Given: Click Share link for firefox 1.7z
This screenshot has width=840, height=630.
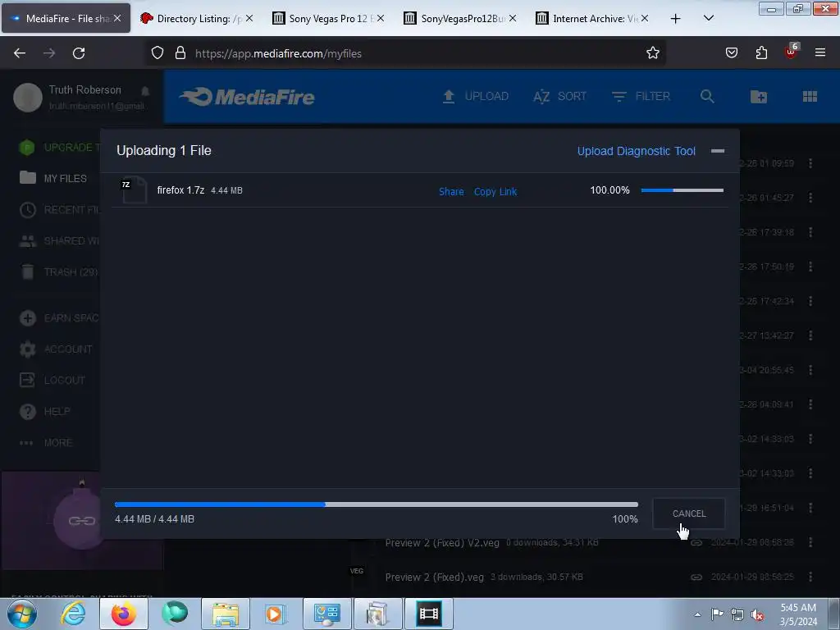Looking at the screenshot, I should (x=451, y=191).
